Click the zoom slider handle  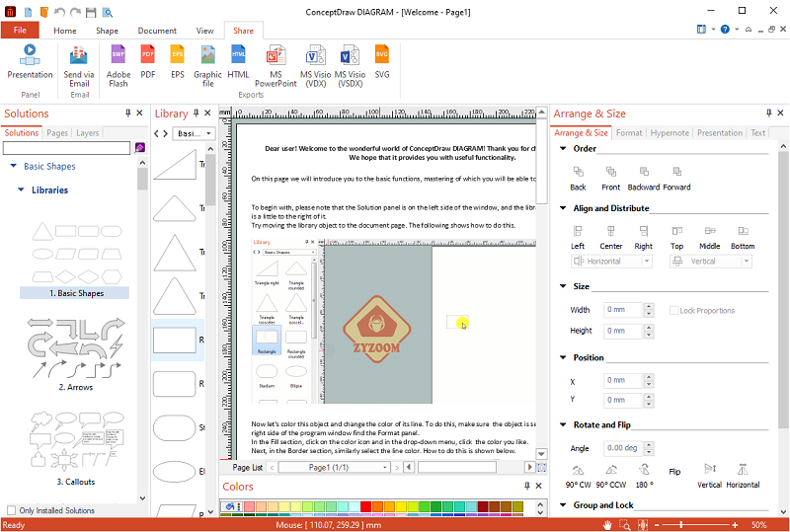pyautogui.click(x=681, y=525)
